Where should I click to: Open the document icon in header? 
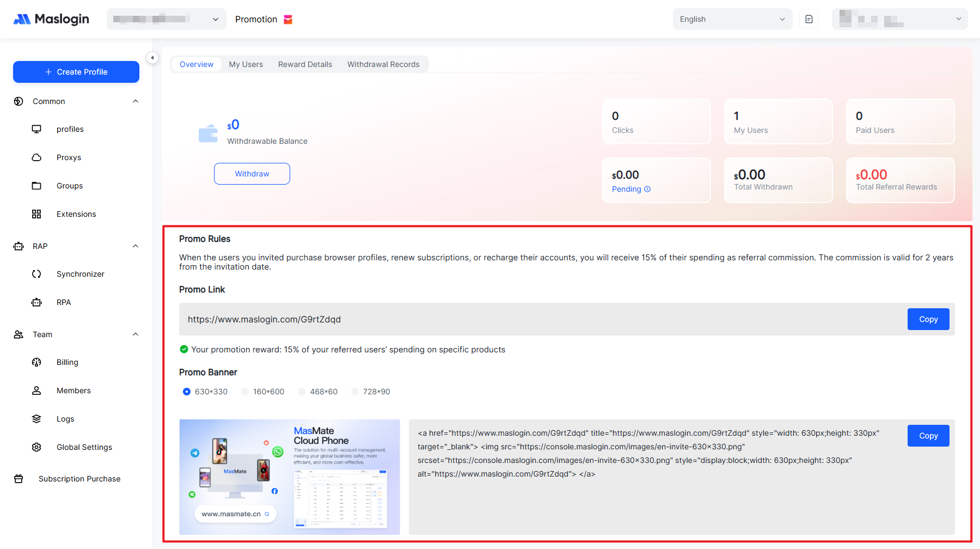(809, 19)
